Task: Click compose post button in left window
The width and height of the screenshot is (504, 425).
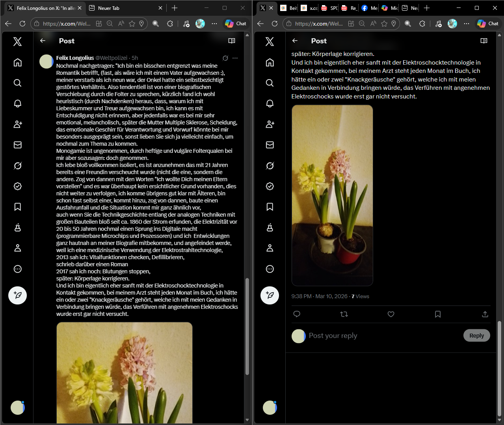Action: click(x=18, y=295)
